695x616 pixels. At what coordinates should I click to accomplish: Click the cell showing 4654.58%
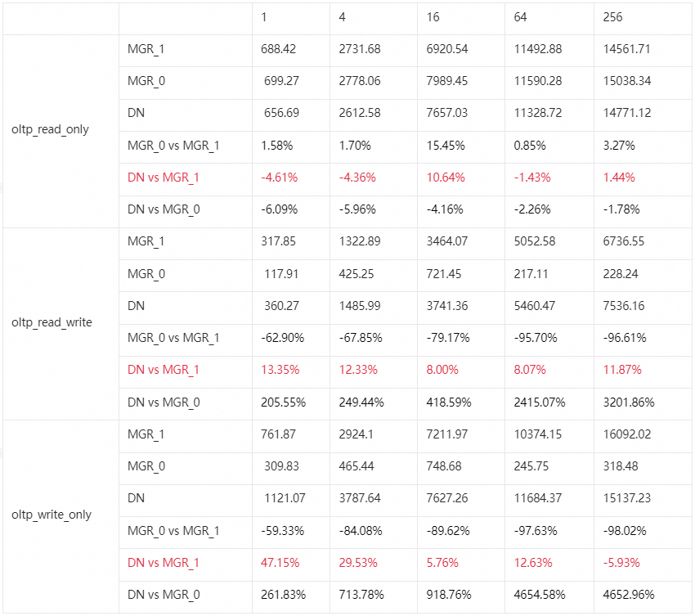[540, 595]
